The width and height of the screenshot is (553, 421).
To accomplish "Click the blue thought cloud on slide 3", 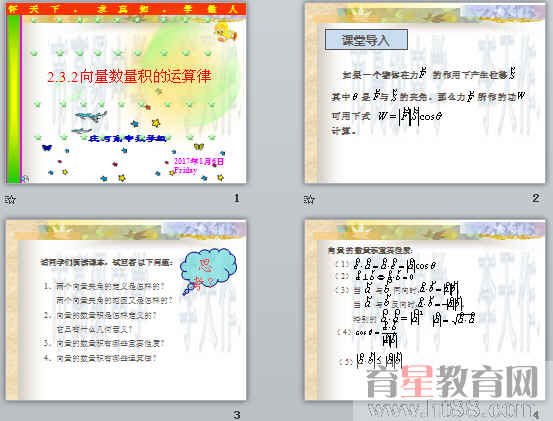I will click(x=208, y=270).
